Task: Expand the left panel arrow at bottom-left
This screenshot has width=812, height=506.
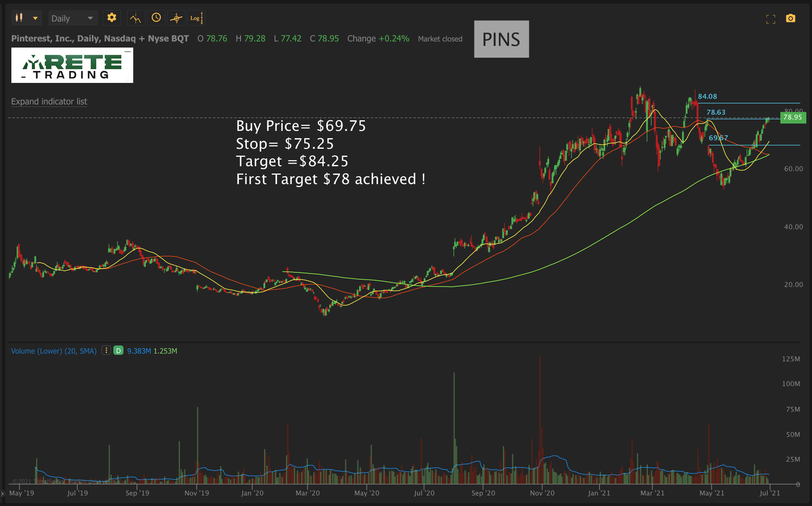Action: [x=2, y=493]
